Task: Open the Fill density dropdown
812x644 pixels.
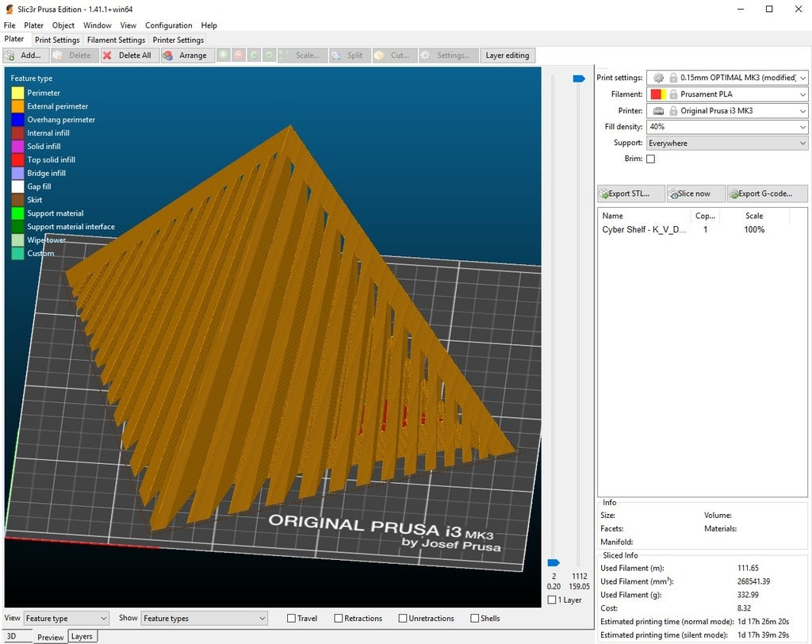Action: click(802, 127)
